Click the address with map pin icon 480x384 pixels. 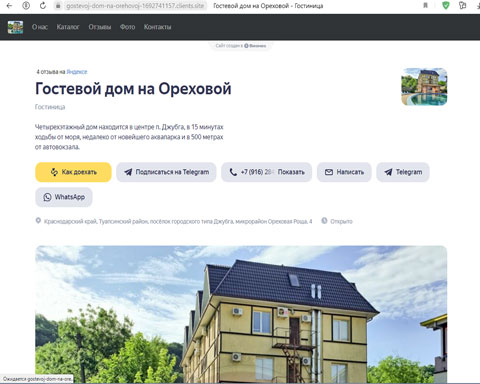pos(174,221)
